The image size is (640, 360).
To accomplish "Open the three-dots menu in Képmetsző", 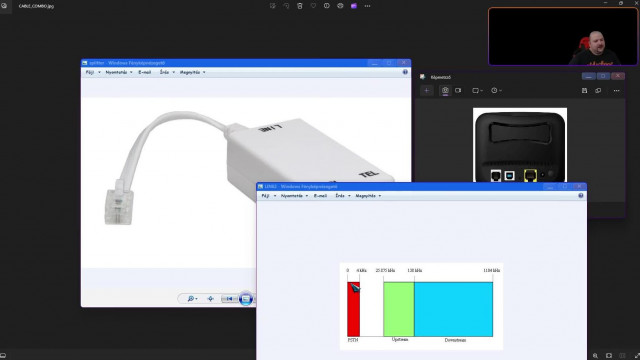I will pyautogui.click(x=616, y=91).
